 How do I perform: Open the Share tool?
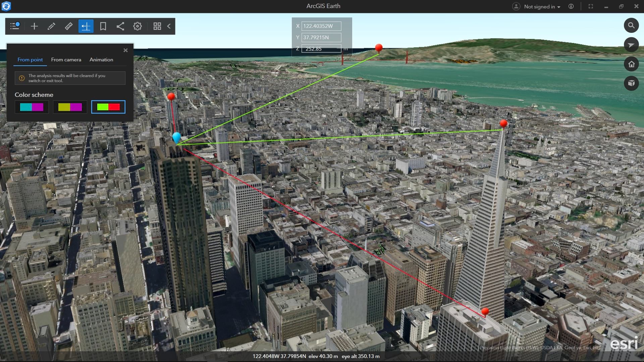point(120,26)
